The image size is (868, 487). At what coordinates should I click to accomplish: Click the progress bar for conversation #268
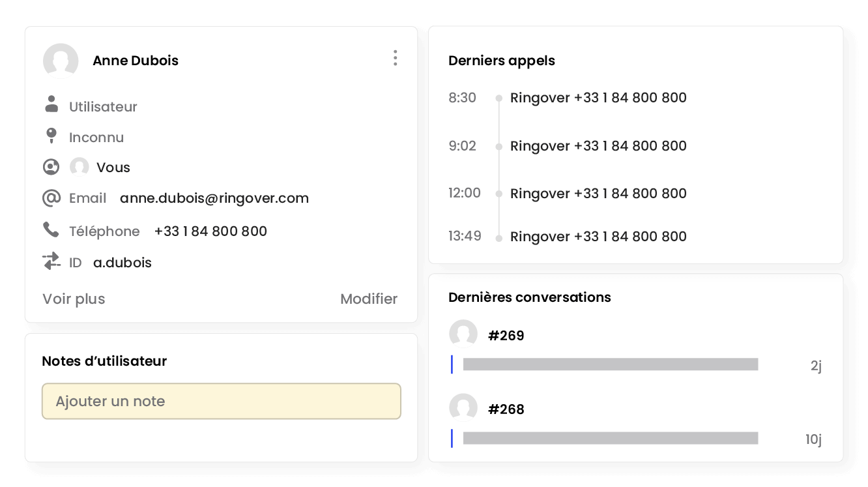[609, 438]
